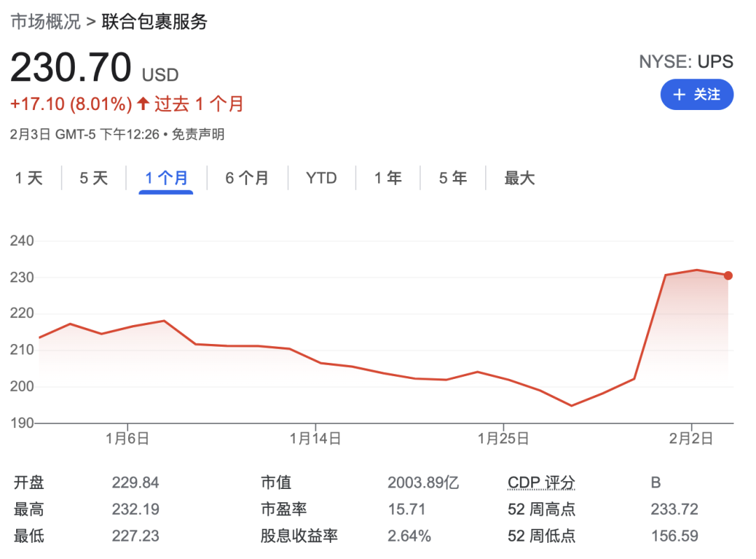Switch to the 5 天 range tab
The height and width of the screenshot is (559, 756).
click(94, 178)
